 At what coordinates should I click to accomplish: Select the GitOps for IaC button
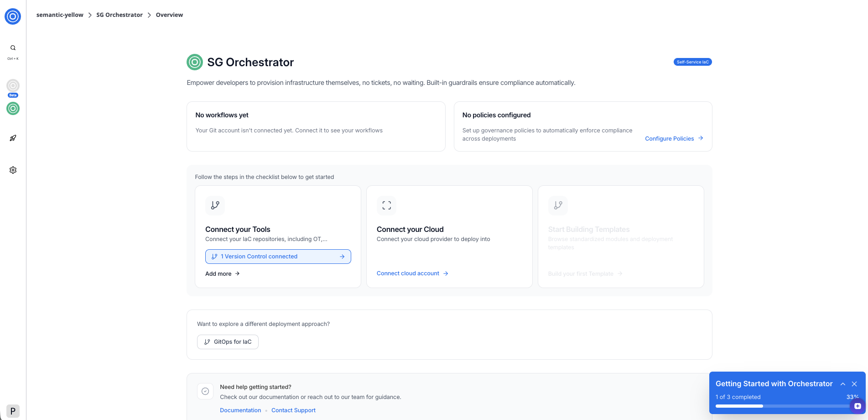tap(228, 341)
